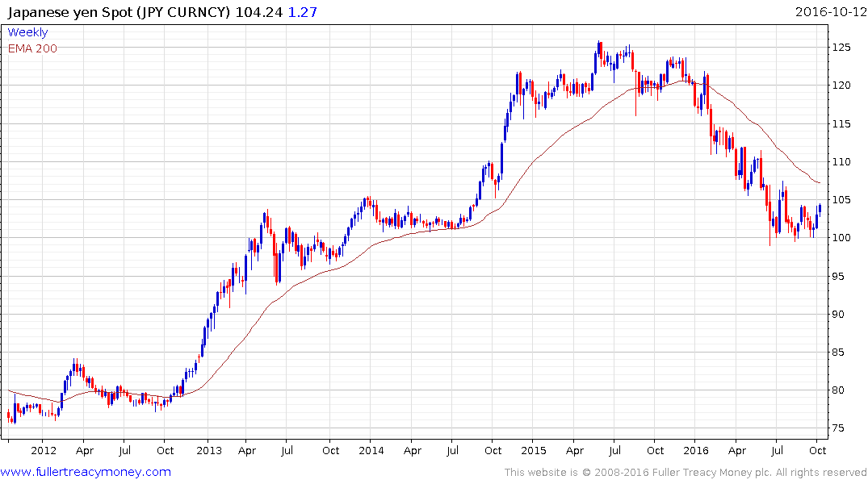868x484 pixels.
Task: Select the 104.24 last price value
Action: [259, 12]
